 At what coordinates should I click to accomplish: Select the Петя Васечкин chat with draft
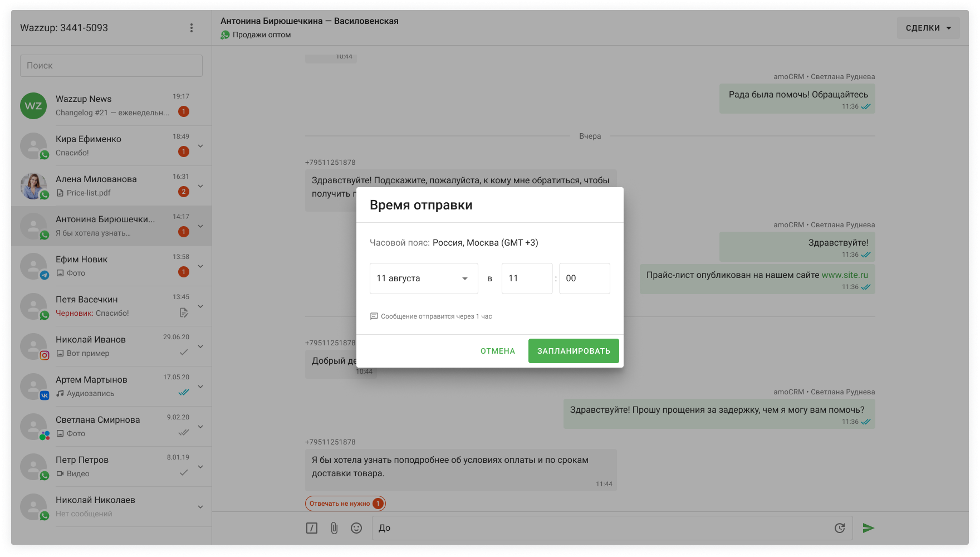point(111,306)
